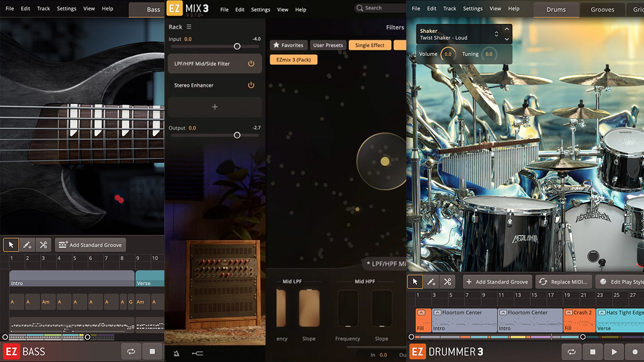Click Replace MIDI... button
The image size is (644, 362).
point(563,282)
